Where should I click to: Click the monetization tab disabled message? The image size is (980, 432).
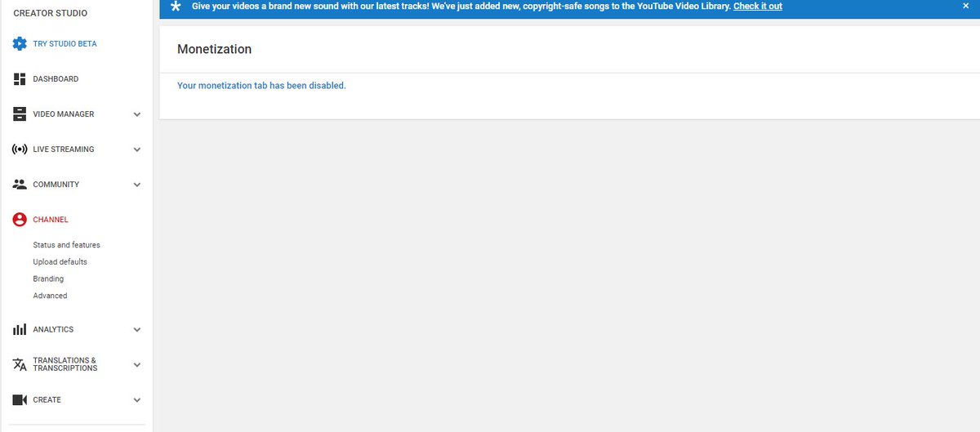tap(261, 86)
